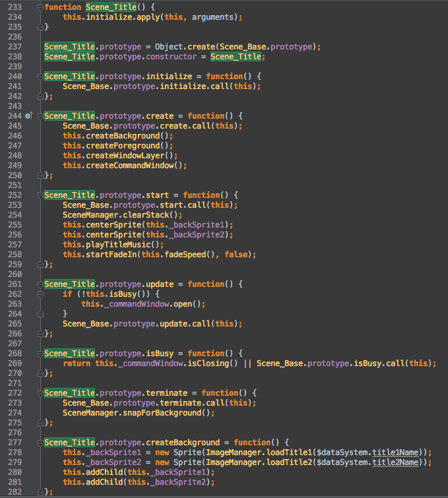Click line number 254 in the gutter
This screenshot has height=498, width=448.
[x=15, y=215]
